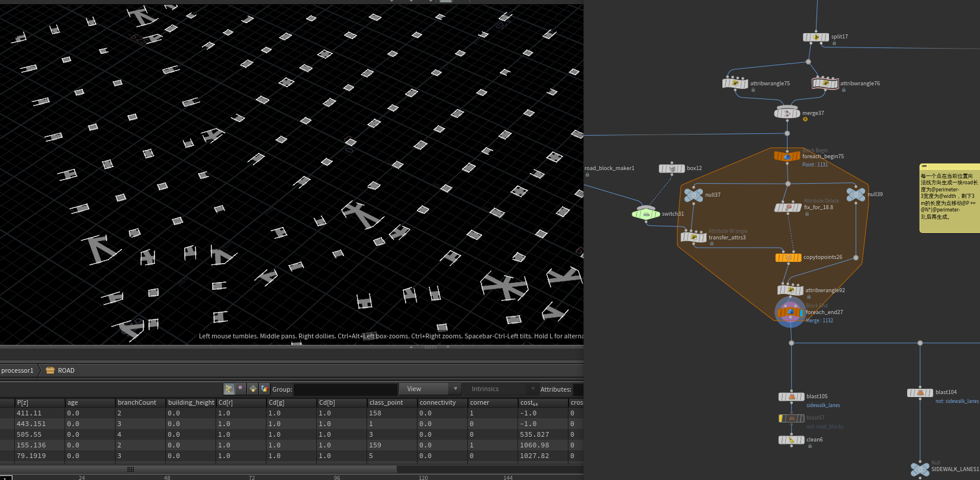Click the Group input field

(345, 389)
